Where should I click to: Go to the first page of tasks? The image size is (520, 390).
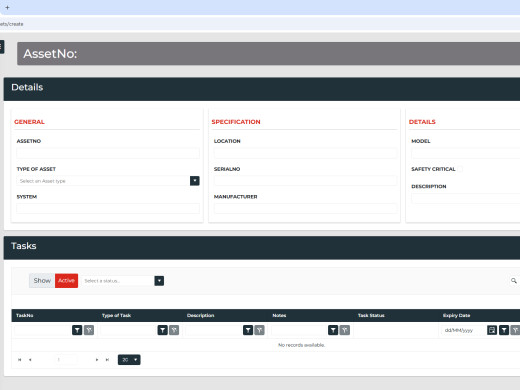[x=20, y=360]
